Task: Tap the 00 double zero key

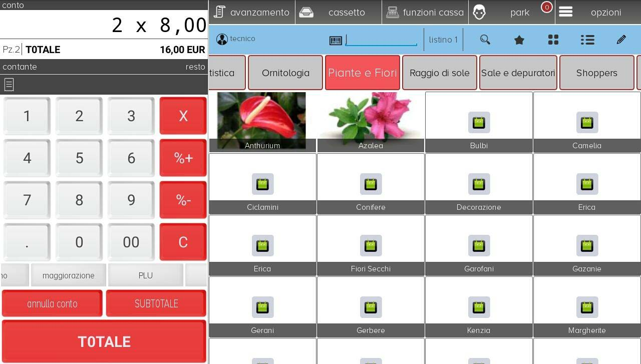Action: [131, 242]
